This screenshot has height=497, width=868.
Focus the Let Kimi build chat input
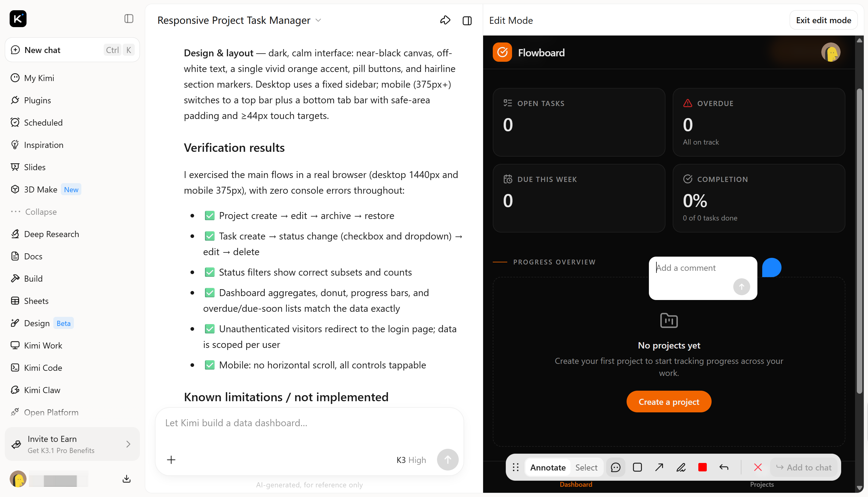coord(309,423)
